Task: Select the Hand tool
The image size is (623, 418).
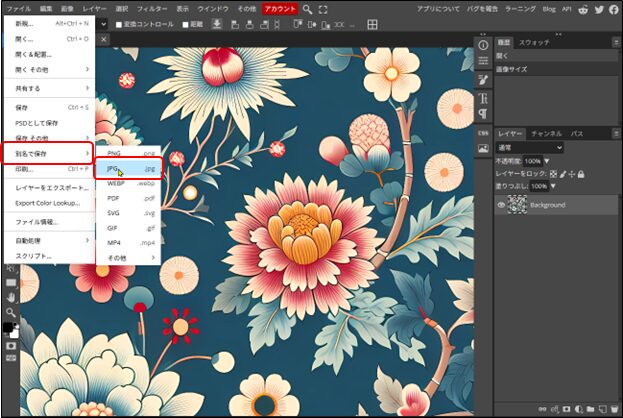Action: pos(11,297)
